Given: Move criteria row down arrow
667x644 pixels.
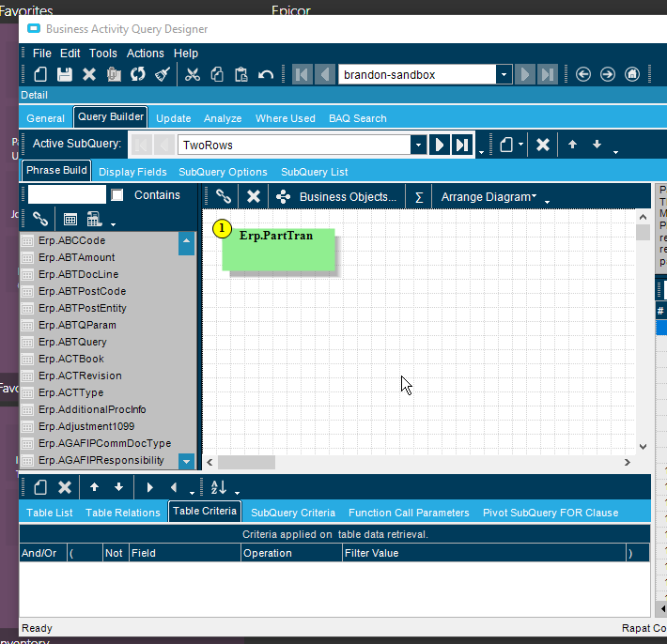Looking at the screenshot, I should (118, 487).
